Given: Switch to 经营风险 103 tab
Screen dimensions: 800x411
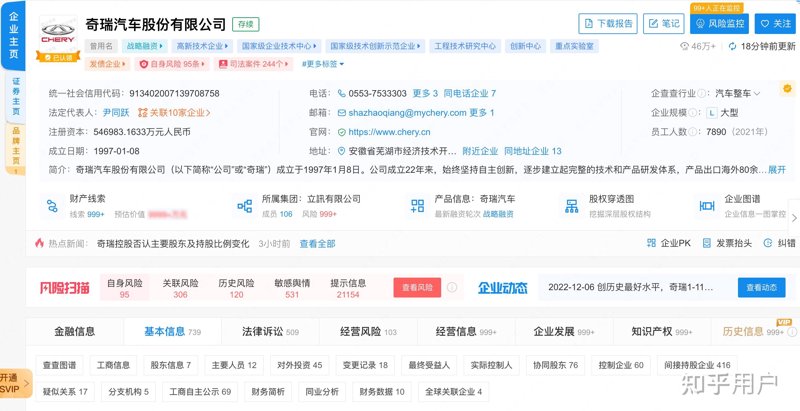Looking at the screenshot, I should pyautogui.click(x=368, y=332).
